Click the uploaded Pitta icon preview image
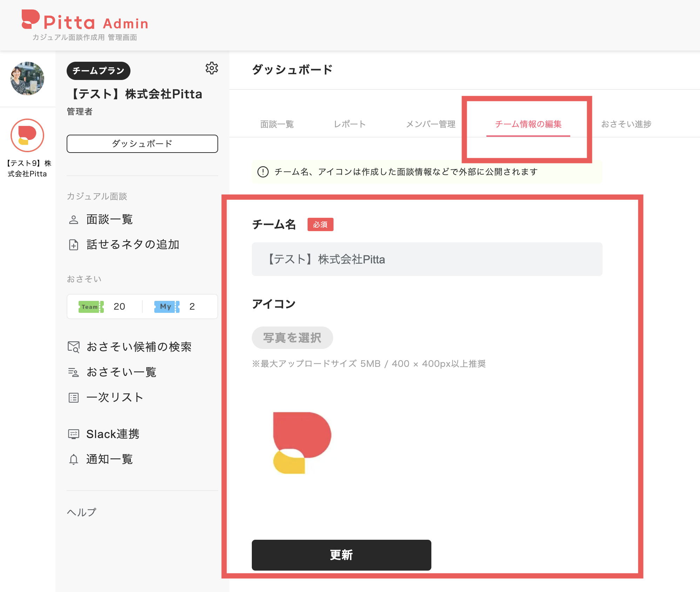The height and width of the screenshot is (592, 700). pos(302,443)
